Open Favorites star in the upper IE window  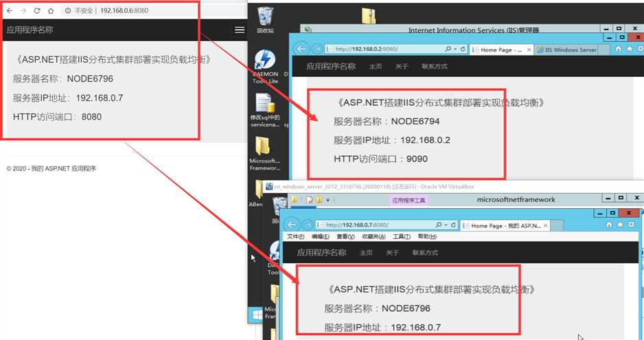click(x=630, y=49)
